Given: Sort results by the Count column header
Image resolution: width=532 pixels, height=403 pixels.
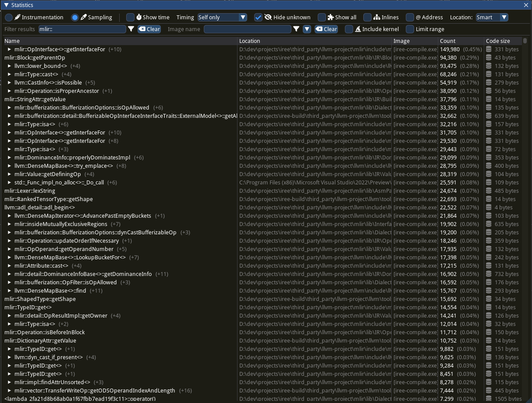Looking at the screenshot, I should coord(448,41).
